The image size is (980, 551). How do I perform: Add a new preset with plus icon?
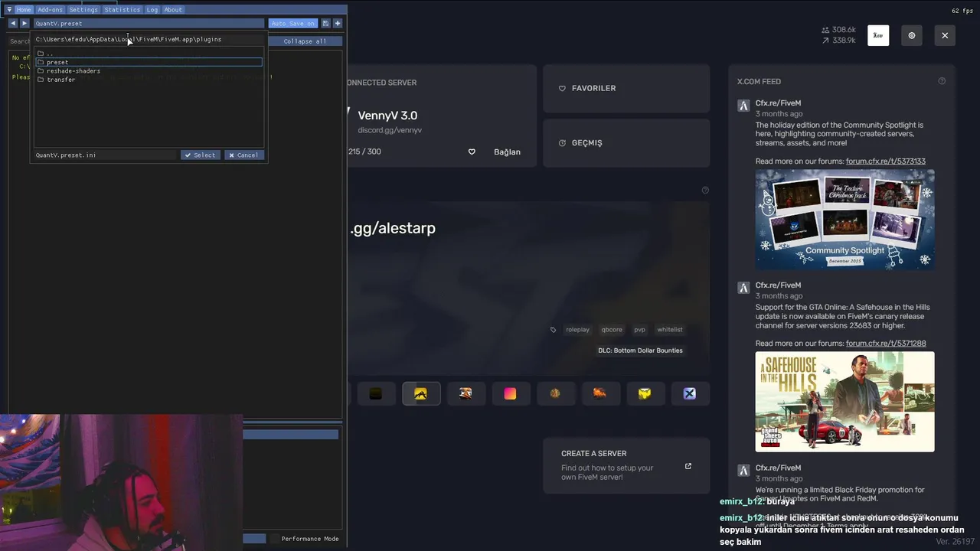click(x=337, y=24)
